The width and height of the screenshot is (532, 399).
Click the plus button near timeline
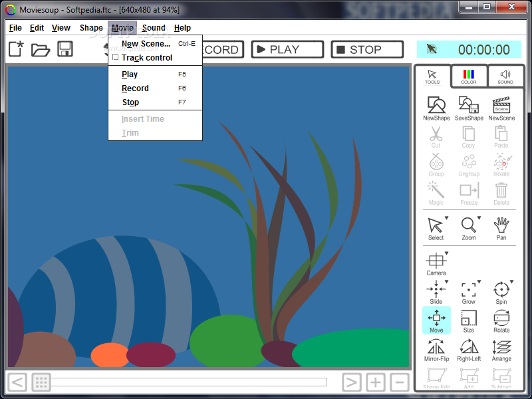[376, 382]
